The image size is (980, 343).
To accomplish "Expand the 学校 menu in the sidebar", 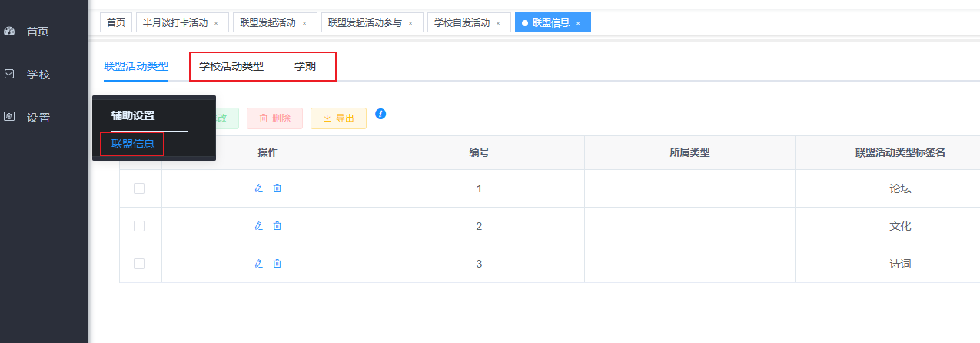I will pyautogui.click(x=38, y=75).
